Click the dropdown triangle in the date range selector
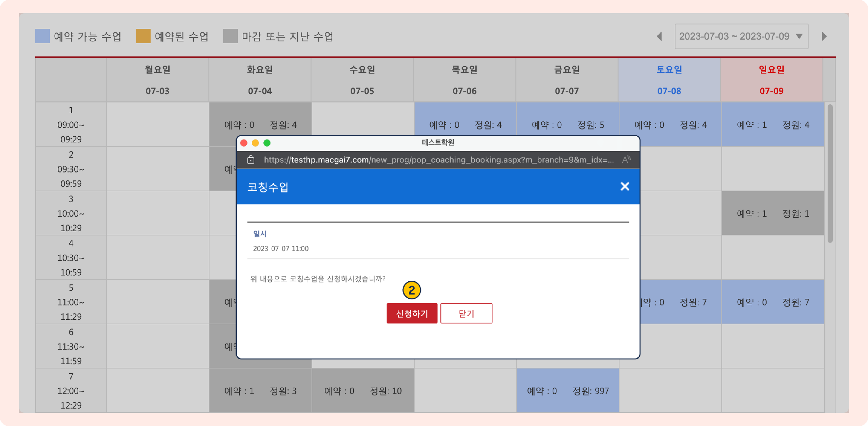This screenshot has height=426, width=868. (x=799, y=36)
